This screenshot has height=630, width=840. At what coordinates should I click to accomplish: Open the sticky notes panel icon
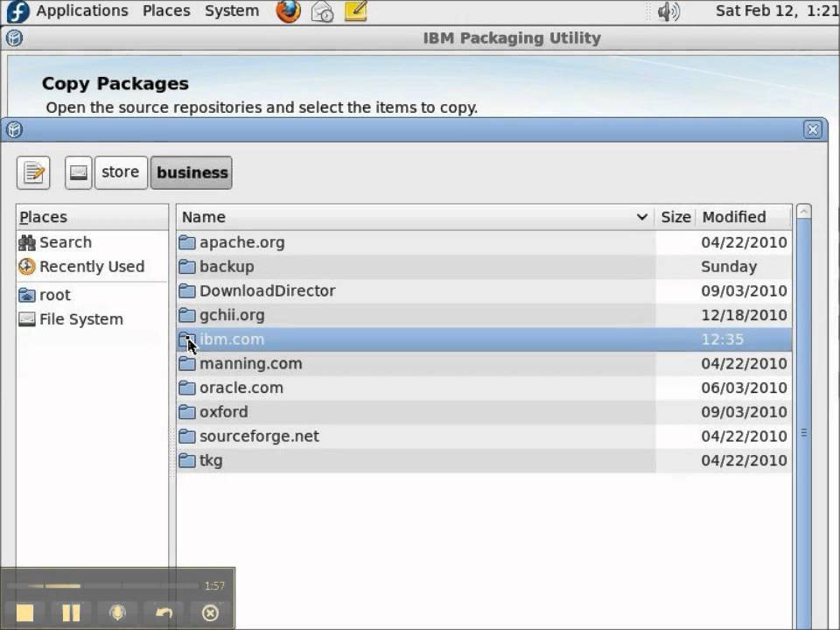click(x=356, y=10)
